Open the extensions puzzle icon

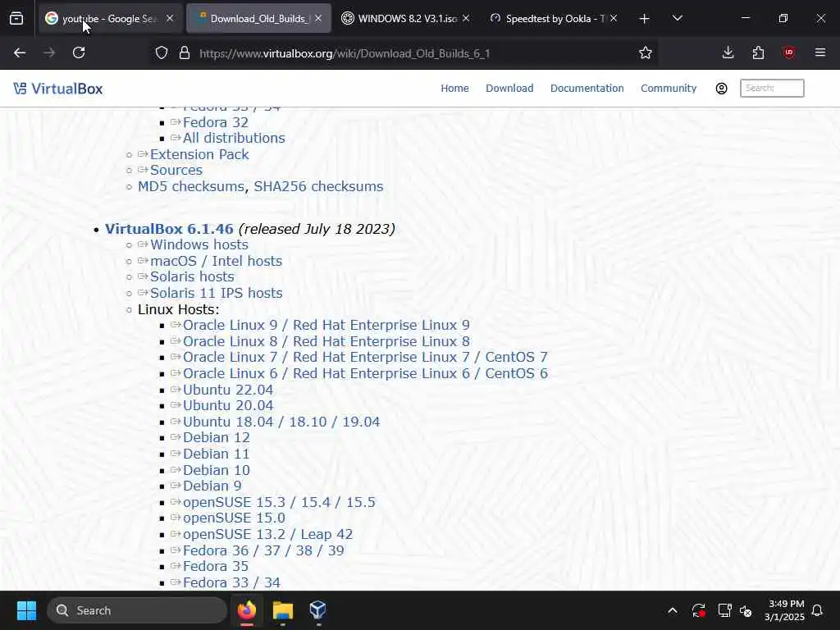[758, 52]
